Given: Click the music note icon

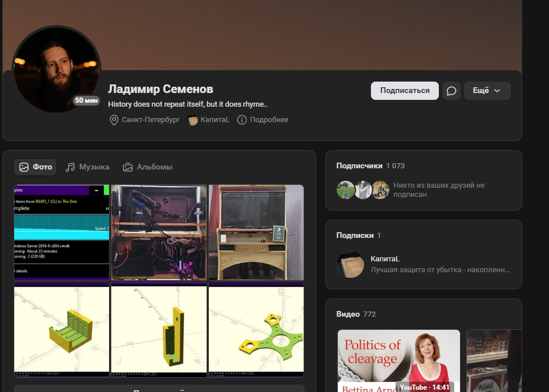Looking at the screenshot, I should click(70, 167).
